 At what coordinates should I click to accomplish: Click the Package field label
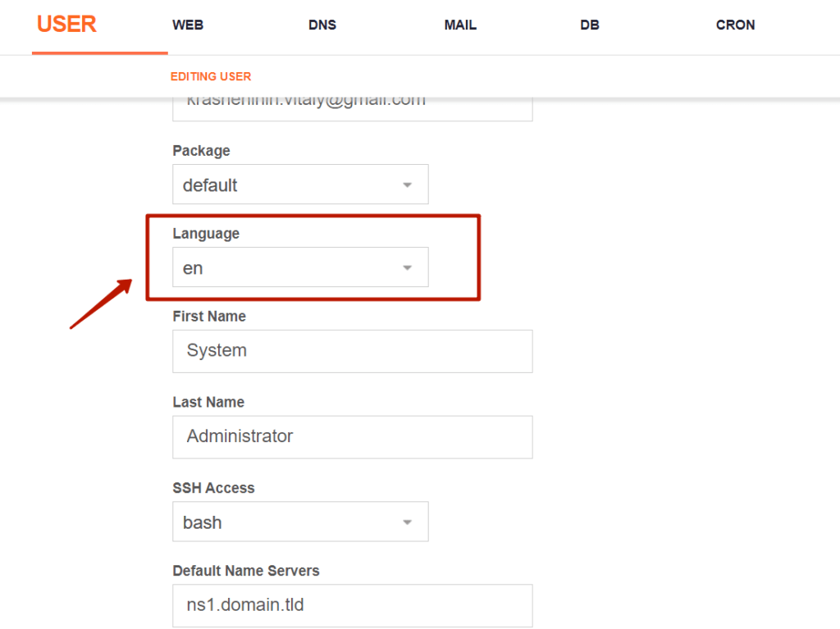point(201,151)
